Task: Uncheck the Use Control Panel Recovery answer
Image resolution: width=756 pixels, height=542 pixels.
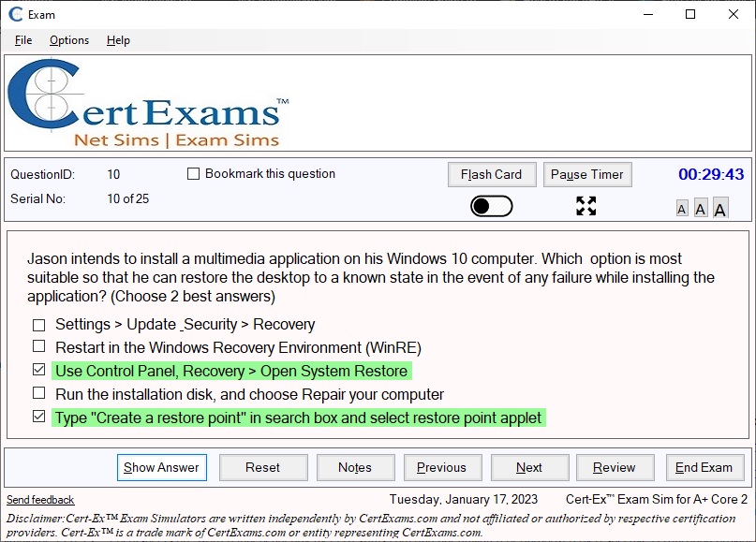Action: coord(37,371)
